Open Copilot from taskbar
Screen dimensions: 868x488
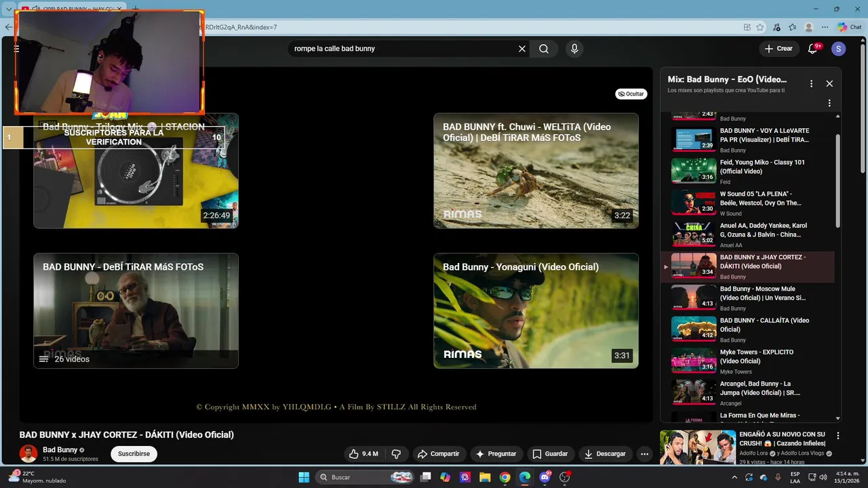(x=446, y=477)
